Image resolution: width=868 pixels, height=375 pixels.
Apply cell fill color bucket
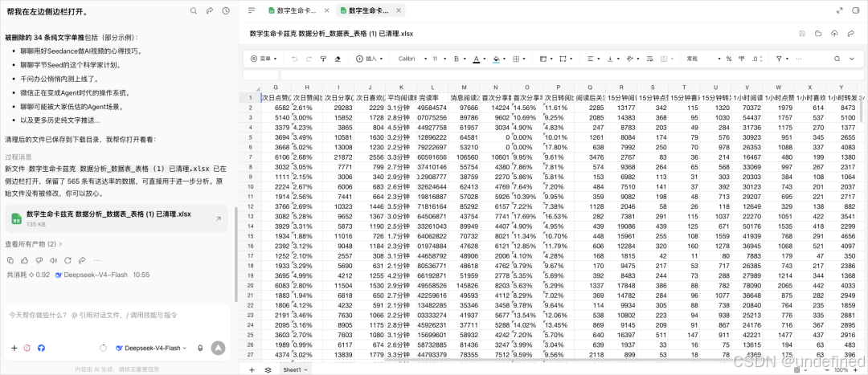(496, 59)
